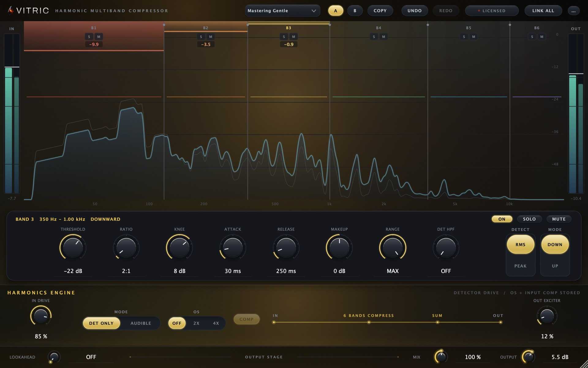The height and width of the screenshot is (368, 588).
Task: Click the B3/B4 crossover handle at 1k
Action: pyautogui.click(x=330, y=25)
